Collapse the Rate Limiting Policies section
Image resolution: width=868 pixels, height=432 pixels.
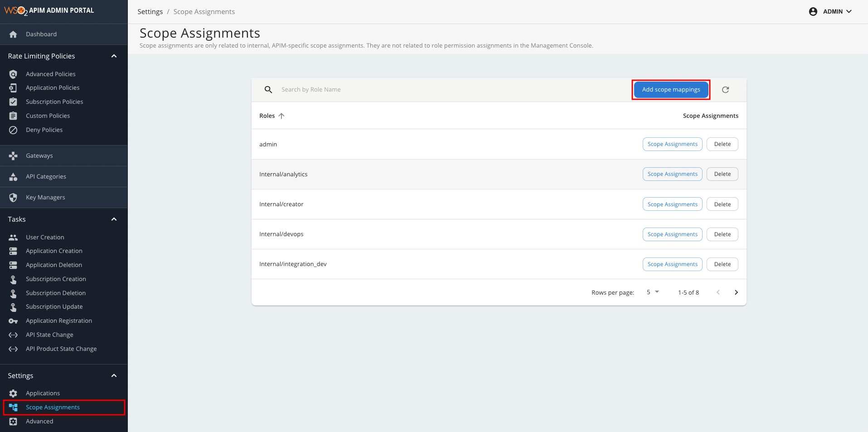[114, 56]
